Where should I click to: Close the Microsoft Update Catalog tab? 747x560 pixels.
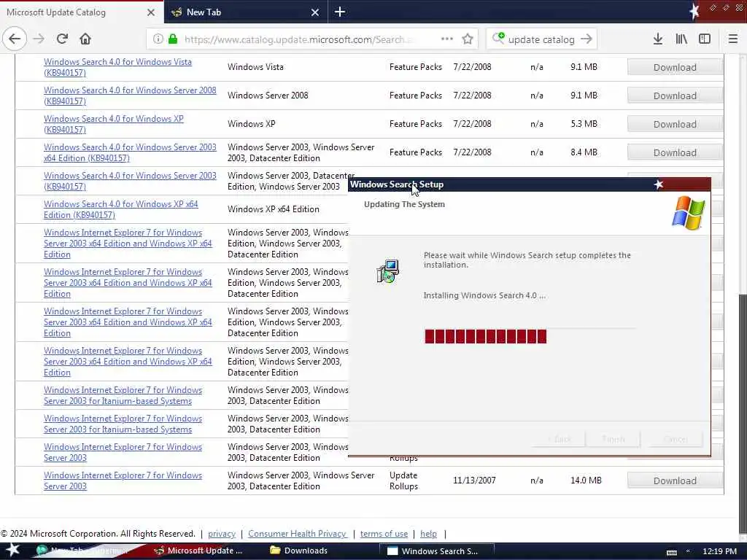click(x=151, y=12)
